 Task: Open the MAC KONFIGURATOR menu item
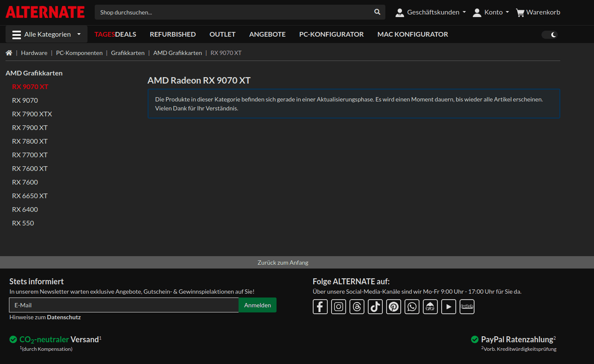(413, 34)
